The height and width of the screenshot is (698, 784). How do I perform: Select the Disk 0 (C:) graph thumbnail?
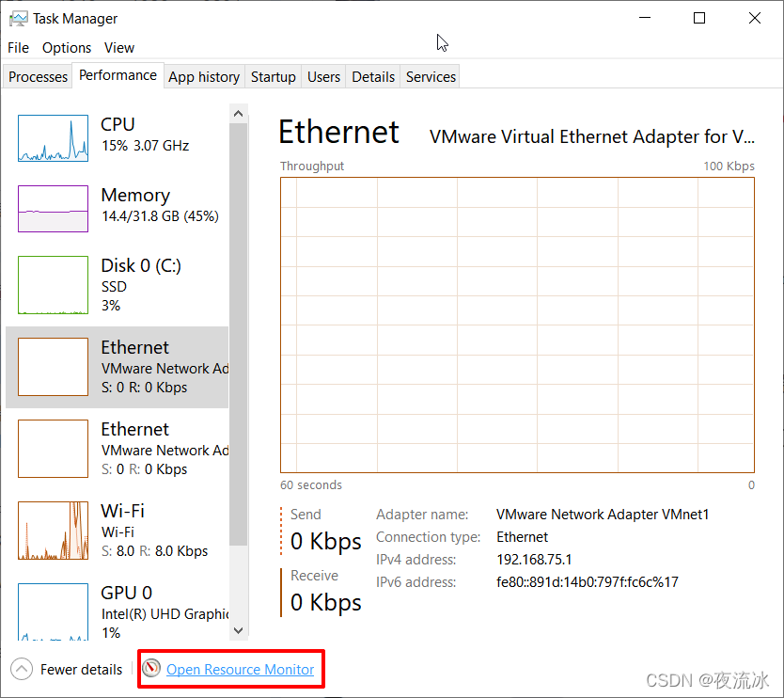point(53,285)
